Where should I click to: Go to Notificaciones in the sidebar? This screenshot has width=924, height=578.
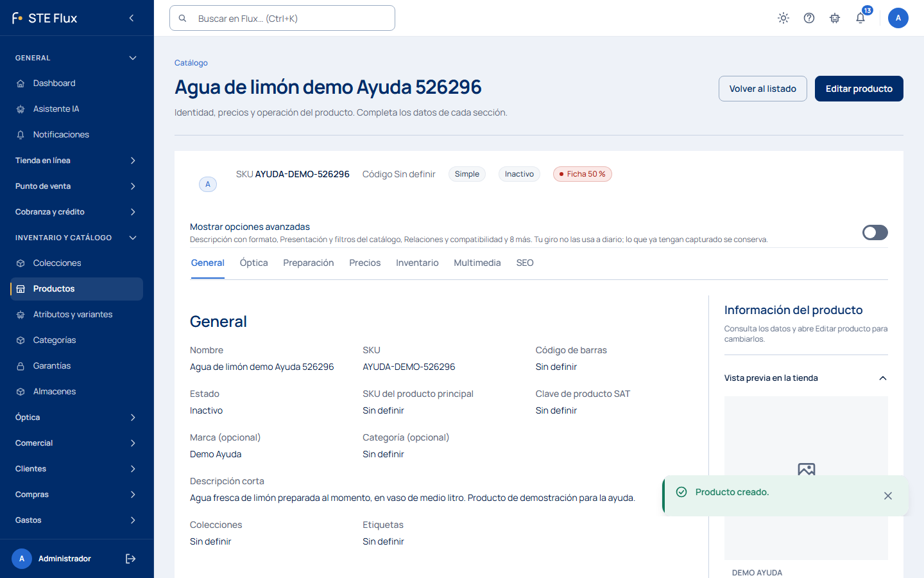click(x=77, y=135)
